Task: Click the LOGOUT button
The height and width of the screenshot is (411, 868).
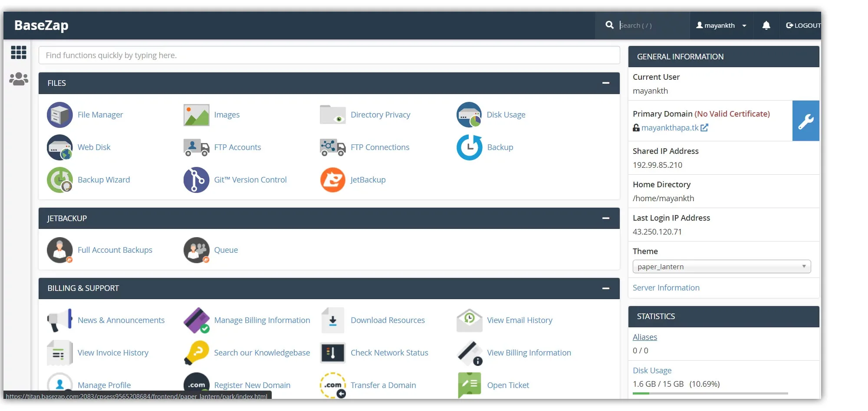Action: tap(803, 26)
